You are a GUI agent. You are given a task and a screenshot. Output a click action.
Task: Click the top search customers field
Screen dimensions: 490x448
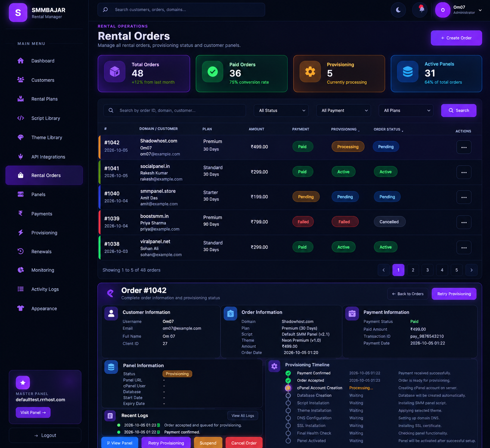181,10
